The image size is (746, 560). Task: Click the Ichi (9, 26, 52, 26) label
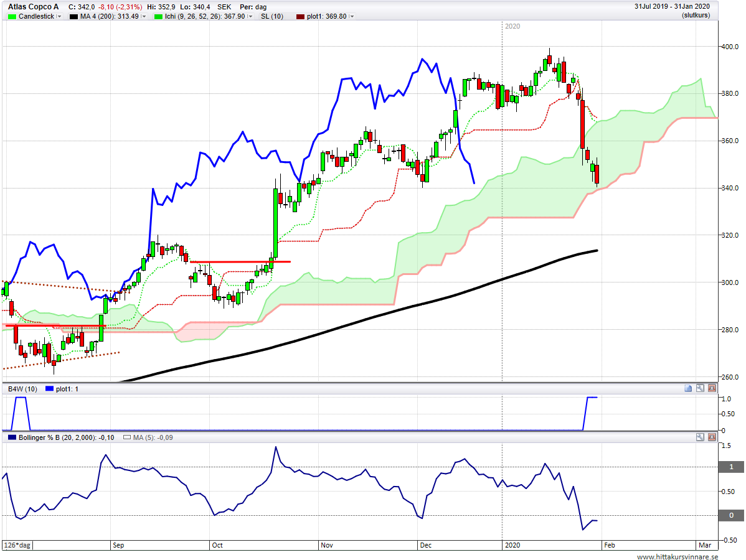[x=205, y=16]
